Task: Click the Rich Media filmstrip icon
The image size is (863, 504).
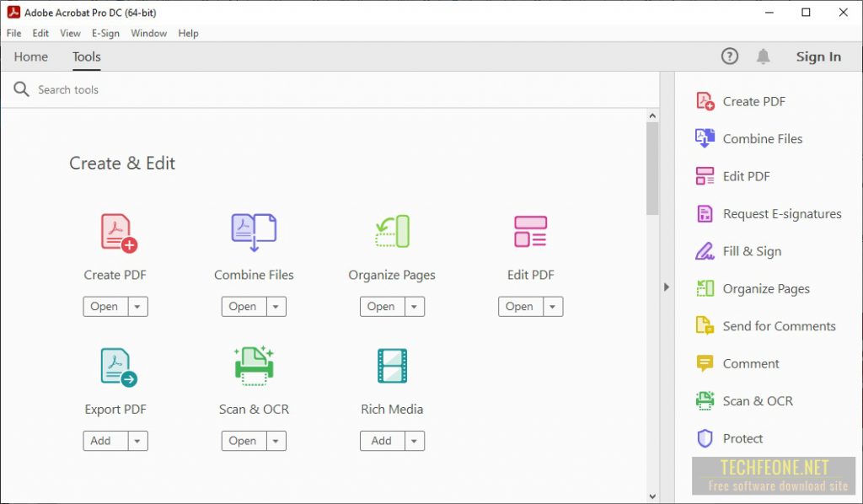Action: [x=393, y=365]
